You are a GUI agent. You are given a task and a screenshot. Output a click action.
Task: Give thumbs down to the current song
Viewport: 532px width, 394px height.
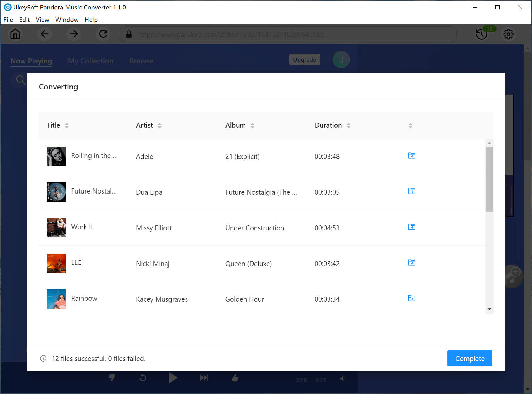point(112,378)
